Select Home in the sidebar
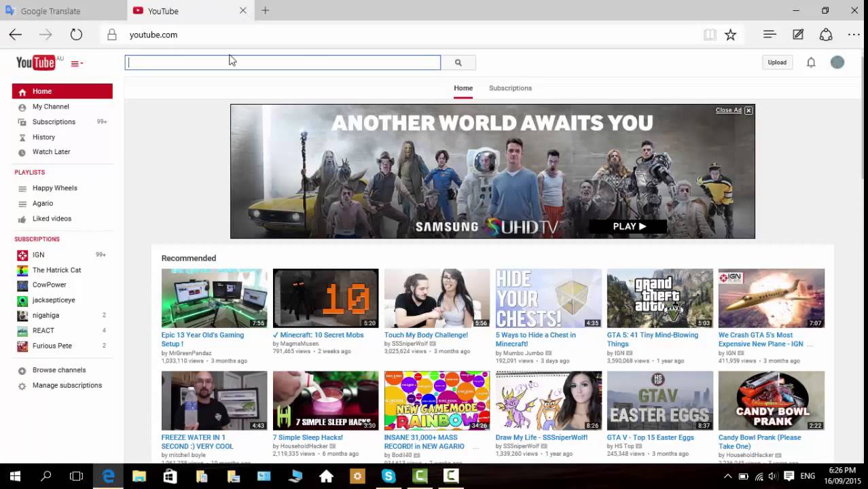This screenshot has height=489, width=868. point(62,91)
